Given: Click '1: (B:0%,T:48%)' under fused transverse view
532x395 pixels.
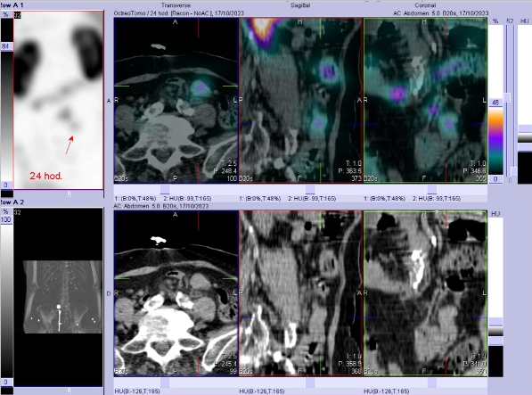Looking at the screenshot, I should tap(135, 199).
